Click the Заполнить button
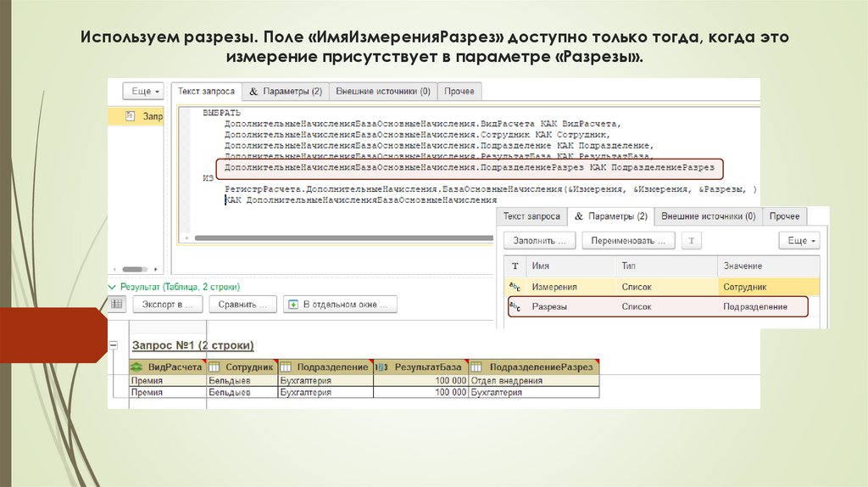Viewport: 868px width, 487px height. pyautogui.click(x=540, y=241)
